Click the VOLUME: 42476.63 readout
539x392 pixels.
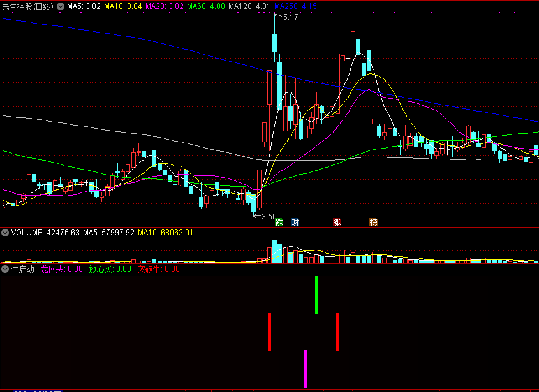click(x=45, y=233)
